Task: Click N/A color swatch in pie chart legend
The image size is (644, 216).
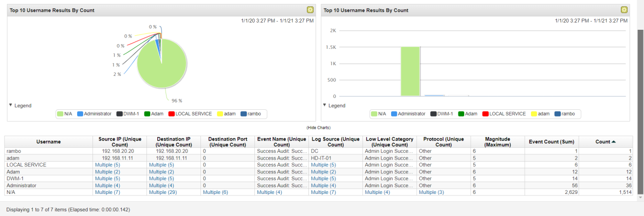Action: coord(60,114)
